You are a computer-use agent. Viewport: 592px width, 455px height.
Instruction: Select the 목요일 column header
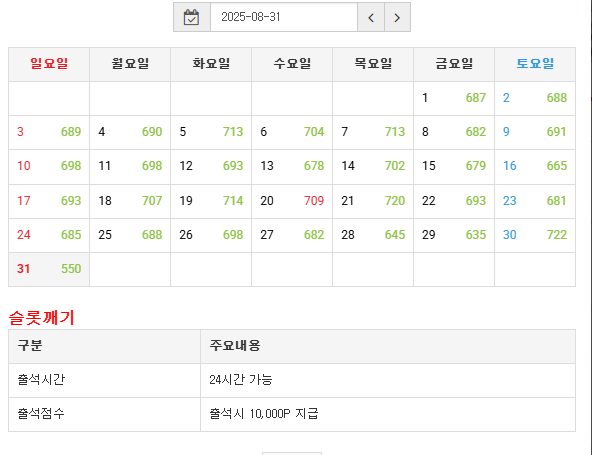point(373,64)
